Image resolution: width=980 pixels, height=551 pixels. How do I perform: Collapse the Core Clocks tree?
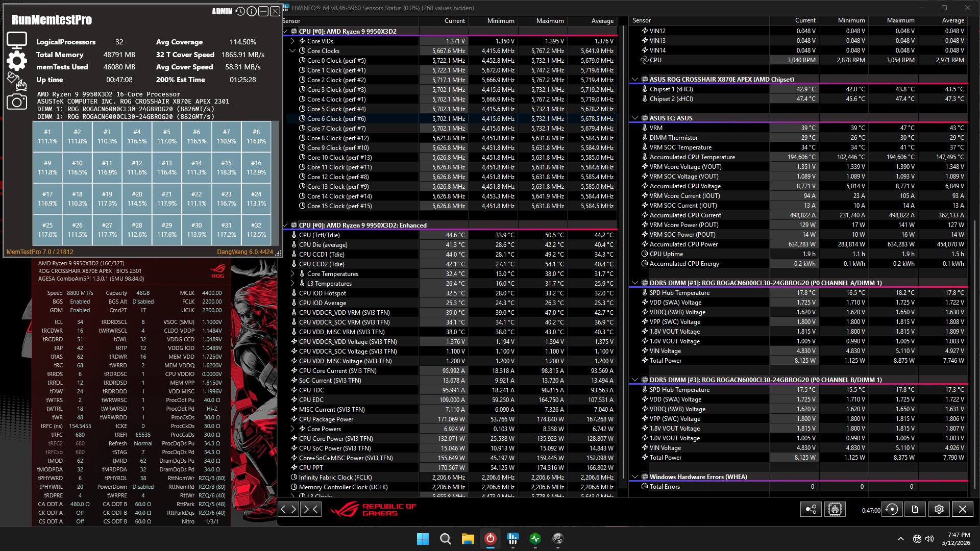[293, 51]
